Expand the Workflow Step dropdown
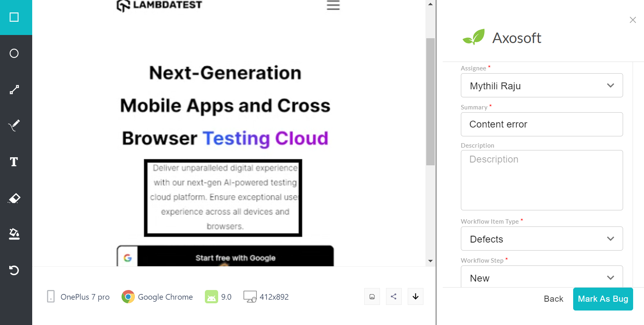This screenshot has height=325, width=644. coord(541,278)
